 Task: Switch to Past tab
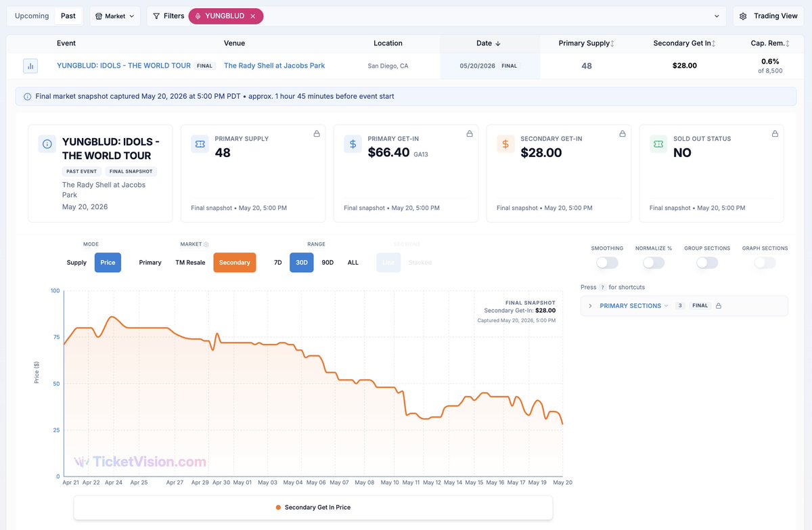[x=68, y=16]
